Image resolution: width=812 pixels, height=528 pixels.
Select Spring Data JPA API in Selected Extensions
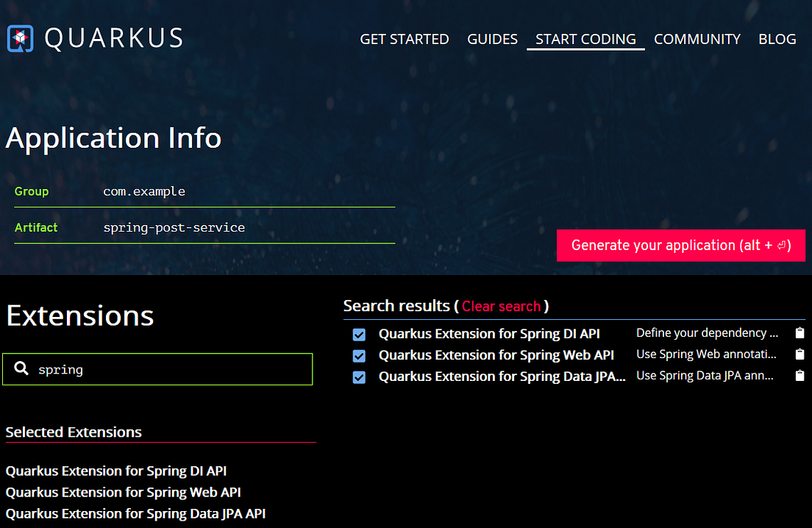pos(135,513)
